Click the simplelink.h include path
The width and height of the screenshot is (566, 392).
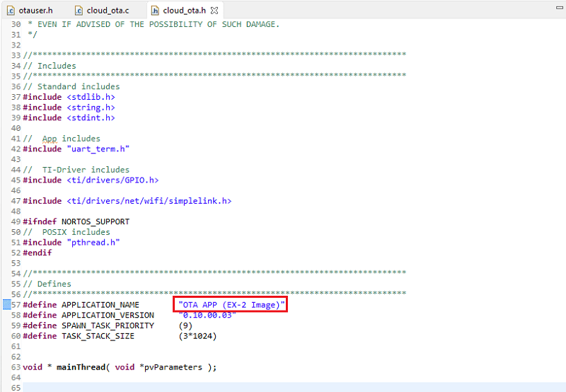pyautogui.click(x=149, y=201)
